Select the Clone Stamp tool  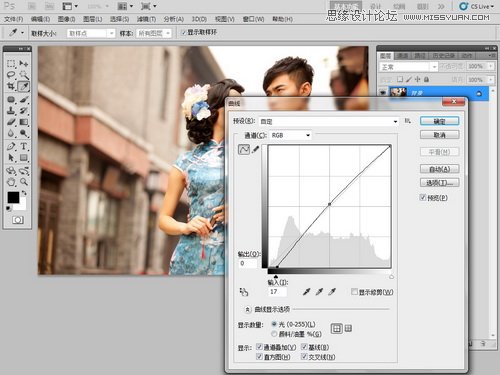click(11, 111)
